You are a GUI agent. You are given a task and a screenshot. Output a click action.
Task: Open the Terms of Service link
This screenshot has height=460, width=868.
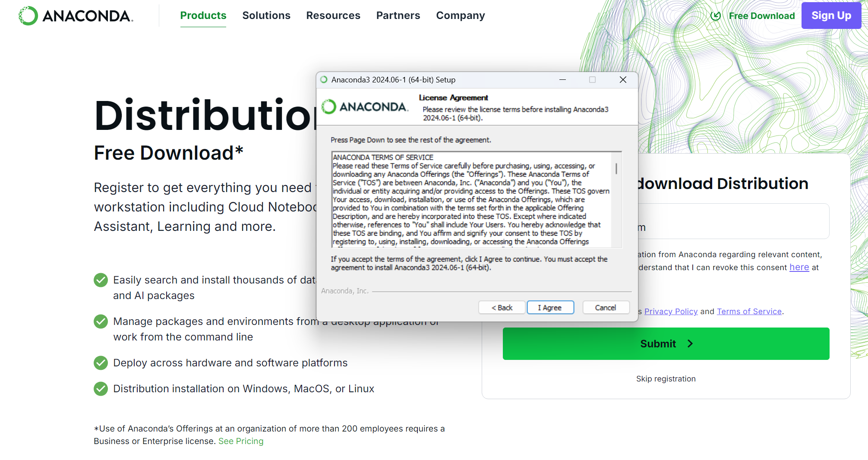coord(749,312)
